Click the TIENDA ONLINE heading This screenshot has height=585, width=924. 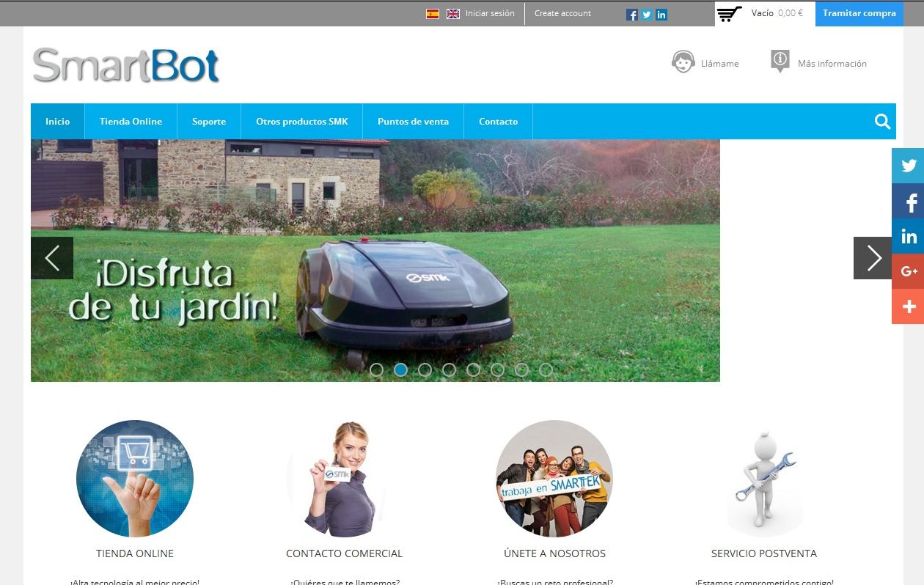click(135, 553)
